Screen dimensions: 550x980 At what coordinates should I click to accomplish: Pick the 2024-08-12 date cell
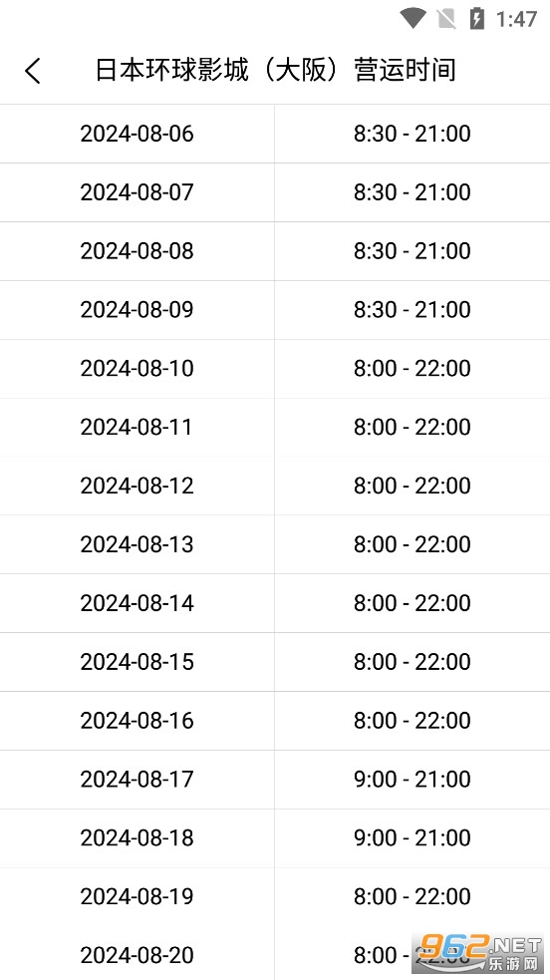(137, 487)
